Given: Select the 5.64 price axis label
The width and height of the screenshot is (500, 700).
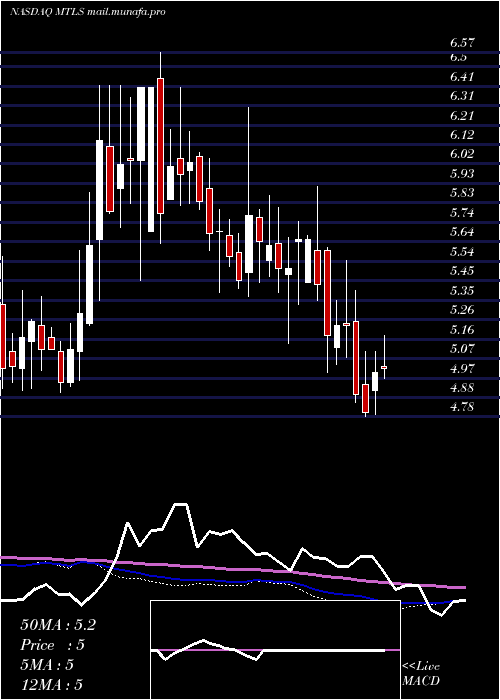Looking at the screenshot, I should coord(462,232).
